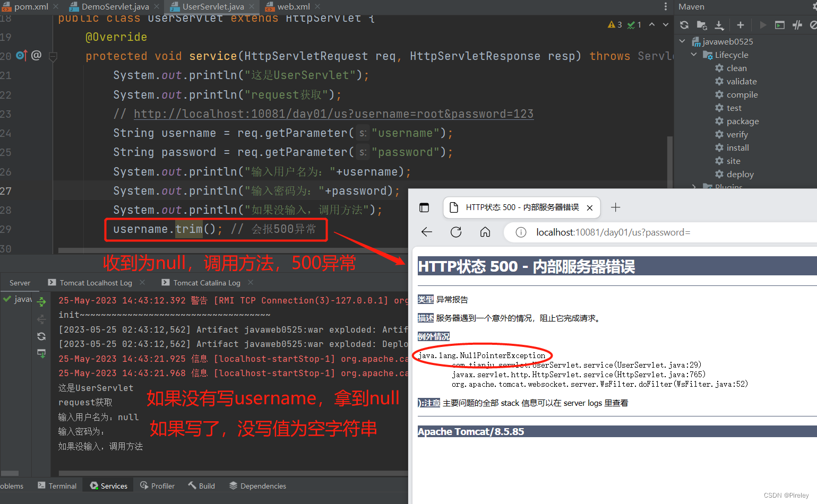Toggle Maven offline mode

pyautogui.click(x=797, y=25)
